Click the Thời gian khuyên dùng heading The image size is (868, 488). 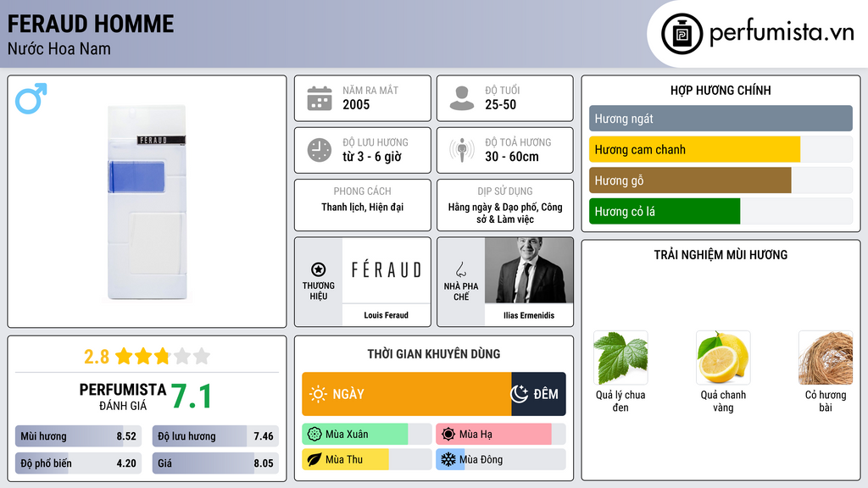pyautogui.click(x=434, y=354)
